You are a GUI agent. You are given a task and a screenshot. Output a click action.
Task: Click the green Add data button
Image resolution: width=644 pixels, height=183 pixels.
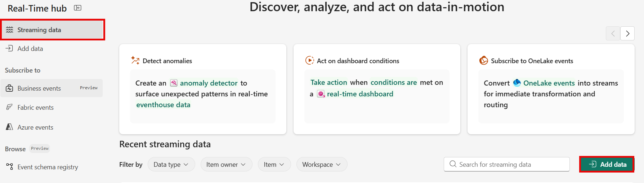(x=607, y=164)
